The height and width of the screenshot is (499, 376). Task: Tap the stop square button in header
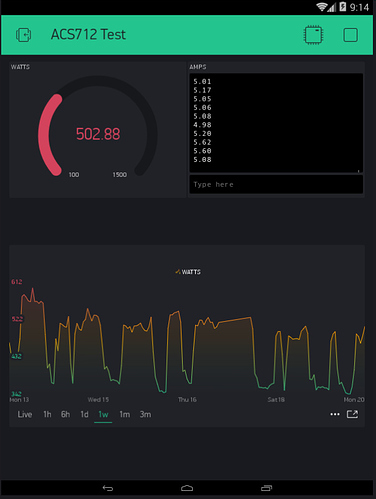pyautogui.click(x=350, y=35)
